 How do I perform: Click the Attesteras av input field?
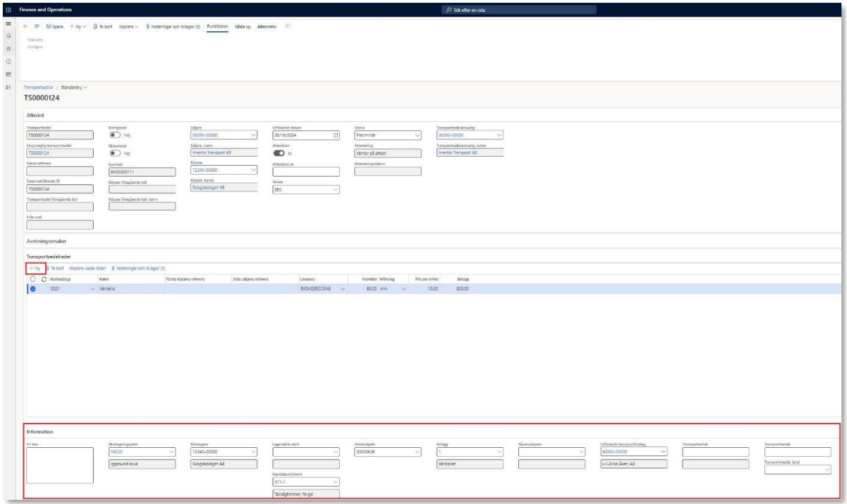(x=307, y=171)
